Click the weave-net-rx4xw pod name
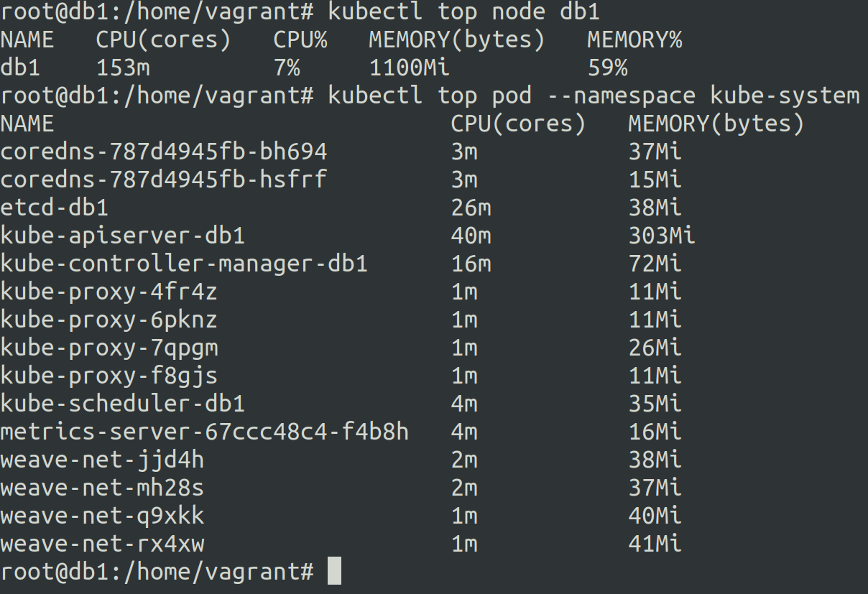This screenshot has width=868, height=594. click(102, 544)
